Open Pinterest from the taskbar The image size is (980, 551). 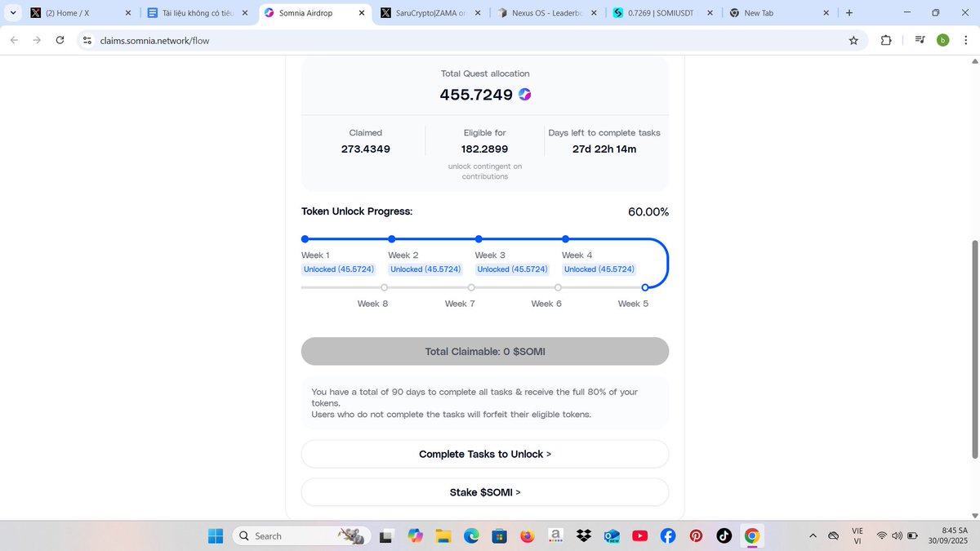pyautogui.click(x=696, y=535)
